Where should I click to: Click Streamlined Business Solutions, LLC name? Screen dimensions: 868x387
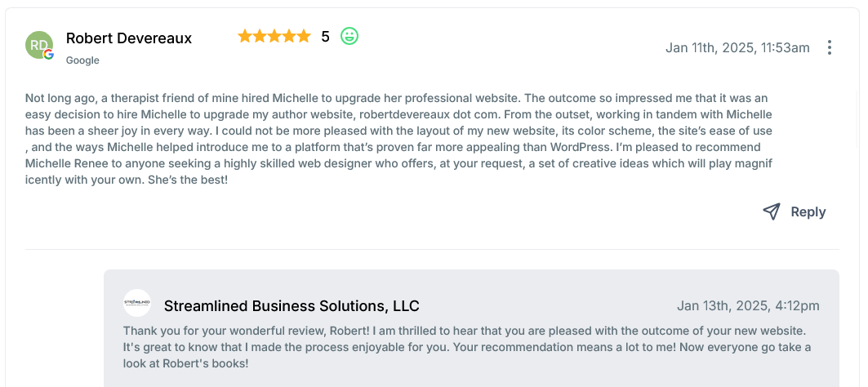click(x=292, y=306)
